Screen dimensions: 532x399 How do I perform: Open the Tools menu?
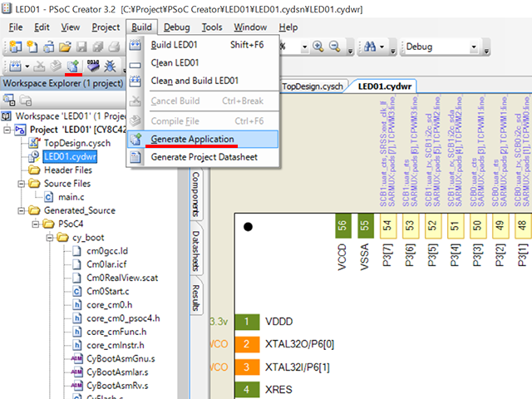[212, 27]
